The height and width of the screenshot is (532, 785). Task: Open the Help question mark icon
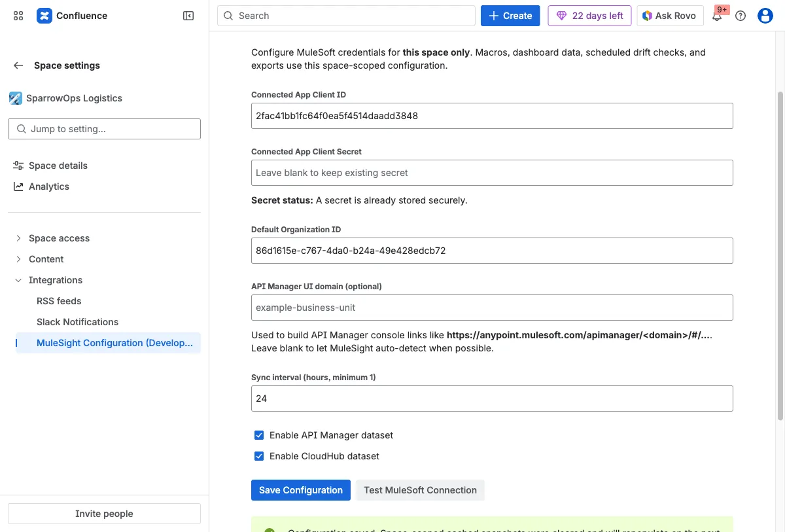click(741, 16)
